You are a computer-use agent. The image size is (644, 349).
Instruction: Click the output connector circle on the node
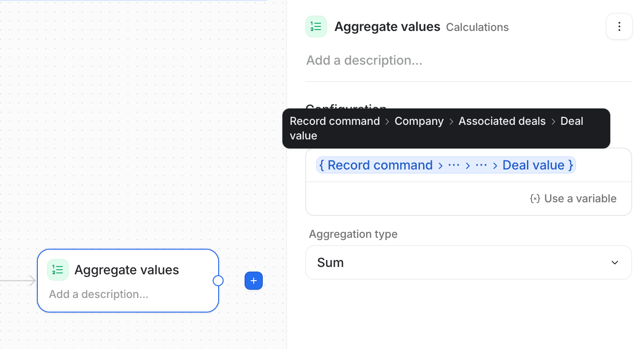click(218, 281)
